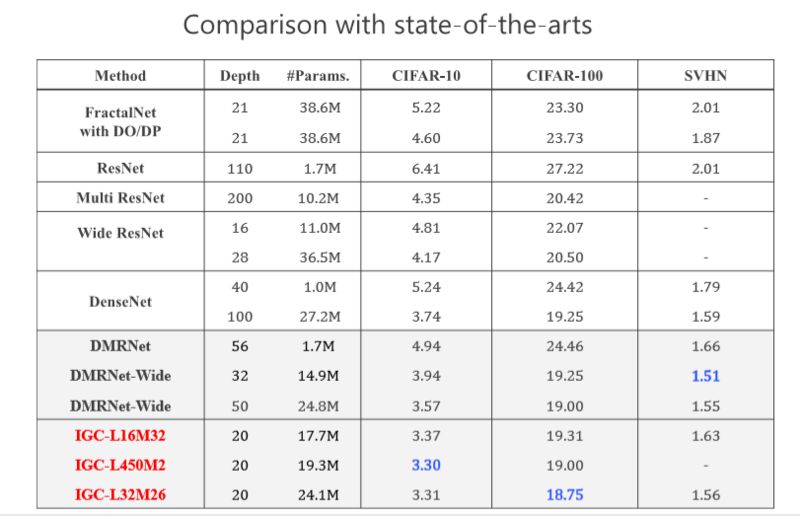
Task: Click the "DenseNet" method label
Action: point(120,301)
